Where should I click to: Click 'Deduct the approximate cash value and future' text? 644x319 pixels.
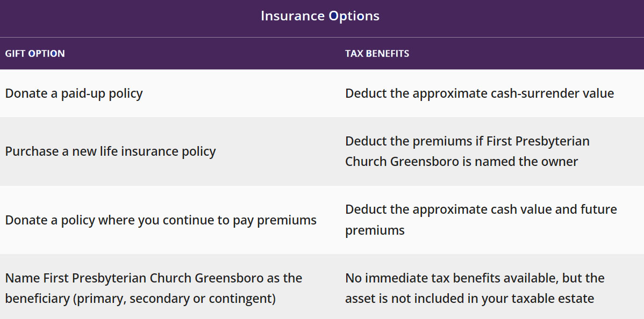coord(481,209)
